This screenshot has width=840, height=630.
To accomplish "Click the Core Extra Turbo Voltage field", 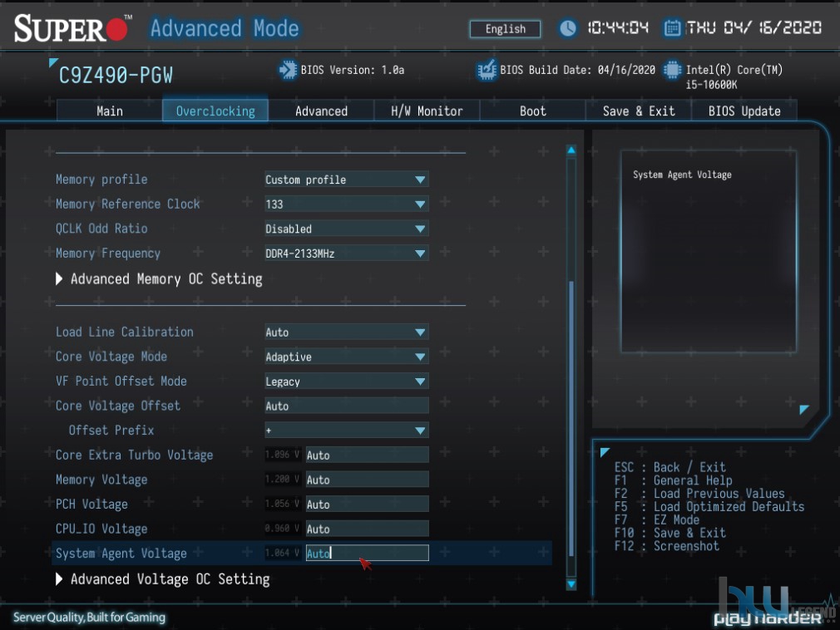I will tap(367, 455).
